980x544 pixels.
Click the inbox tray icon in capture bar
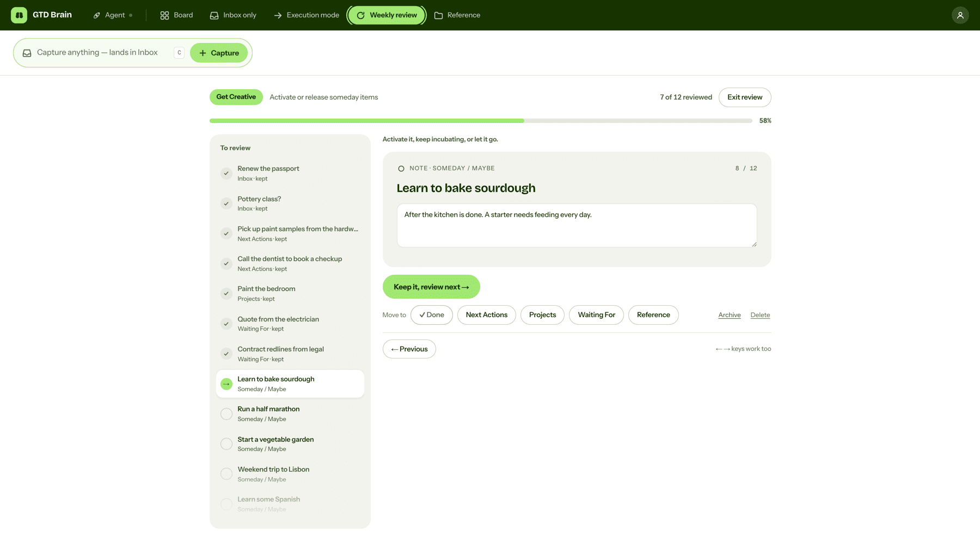click(x=27, y=53)
